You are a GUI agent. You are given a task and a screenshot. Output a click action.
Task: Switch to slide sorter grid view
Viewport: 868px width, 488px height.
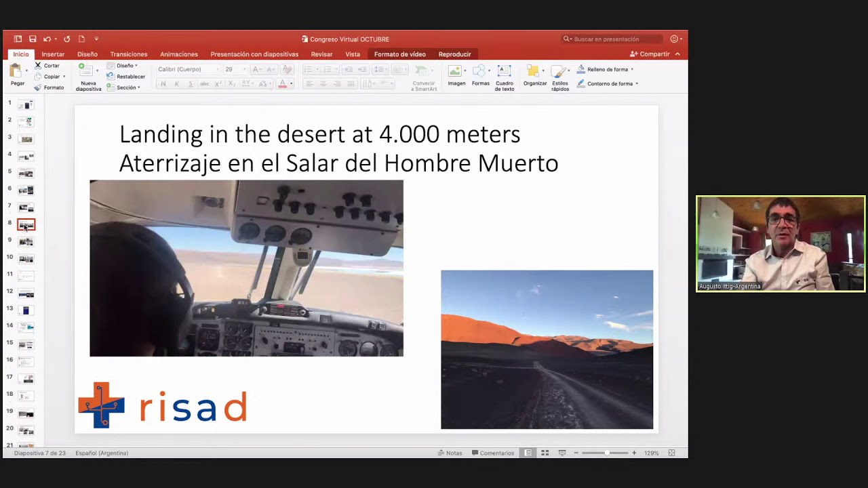[545, 453]
